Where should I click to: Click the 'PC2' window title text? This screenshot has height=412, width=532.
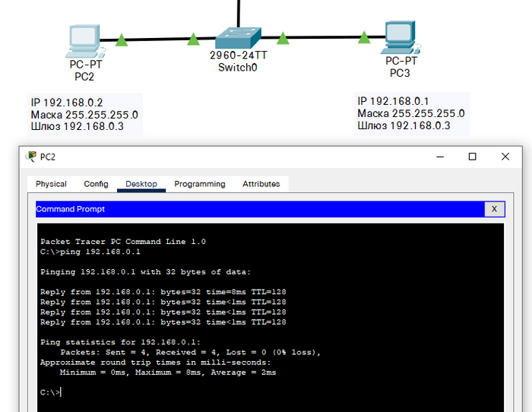[47, 157]
